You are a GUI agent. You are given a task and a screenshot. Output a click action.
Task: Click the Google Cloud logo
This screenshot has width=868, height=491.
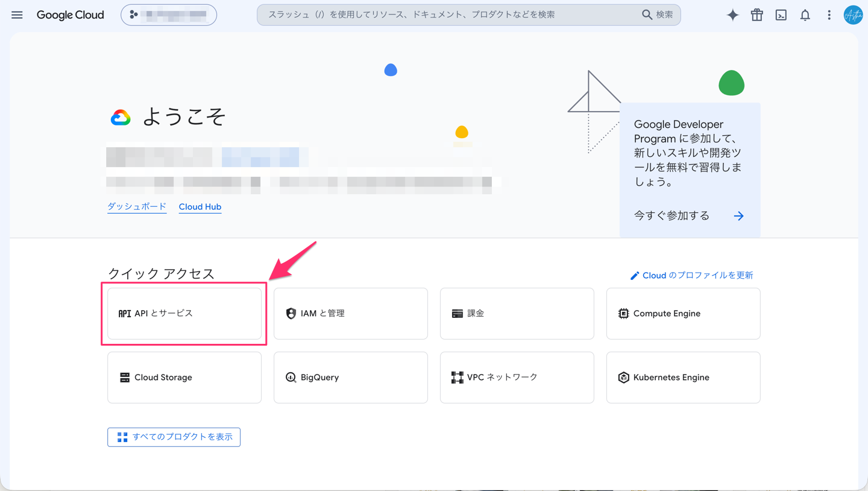70,15
